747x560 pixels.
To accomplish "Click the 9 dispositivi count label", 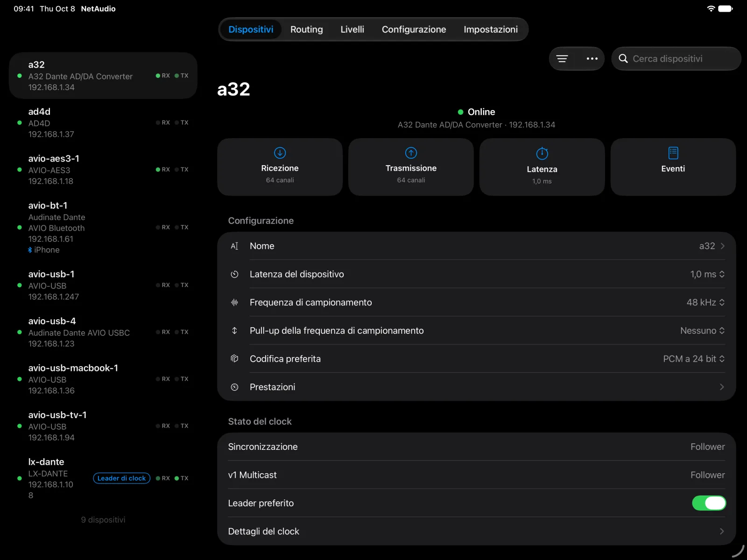I will [x=103, y=520].
